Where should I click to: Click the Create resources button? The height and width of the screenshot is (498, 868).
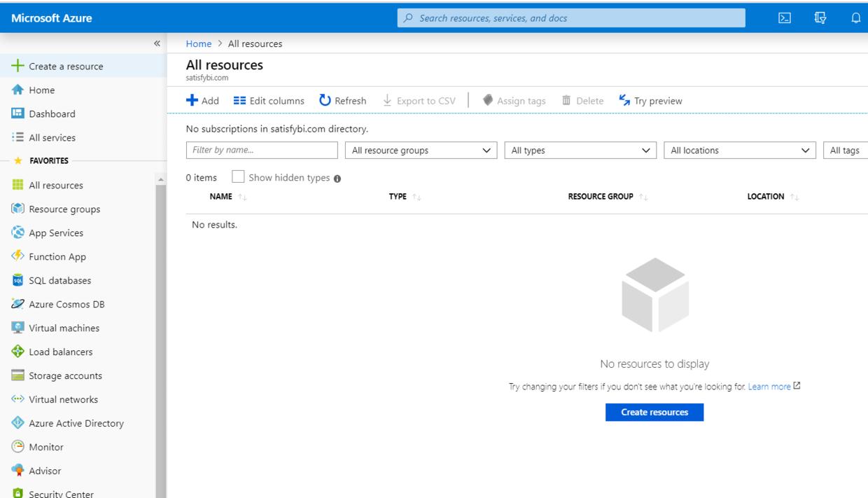tap(654, 412)
